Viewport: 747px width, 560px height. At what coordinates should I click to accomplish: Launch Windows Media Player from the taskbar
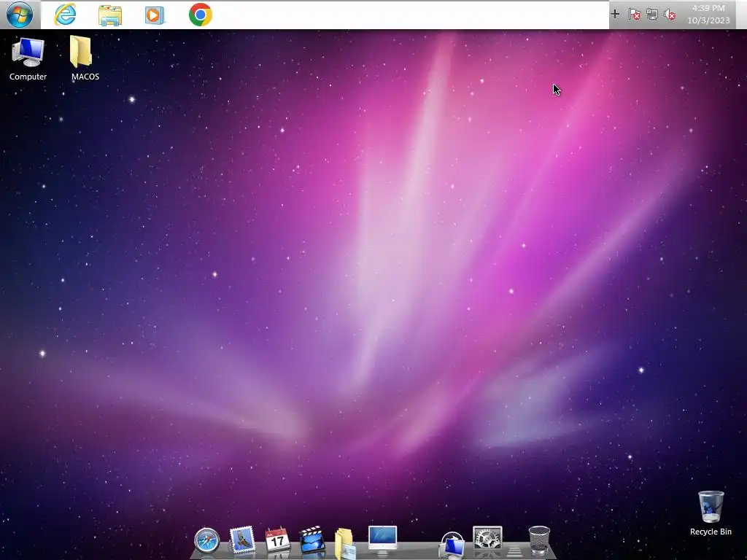coord(155,15)
